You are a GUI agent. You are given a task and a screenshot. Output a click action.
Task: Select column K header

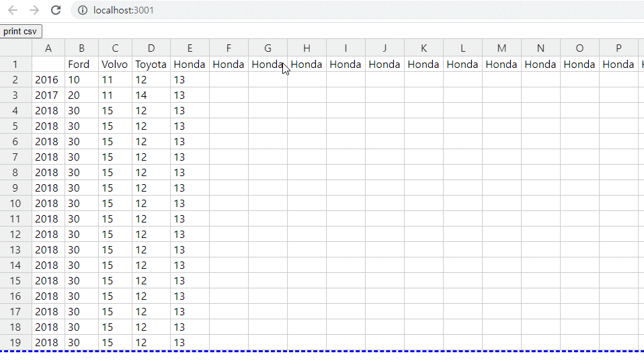click(x=424, y=48)
